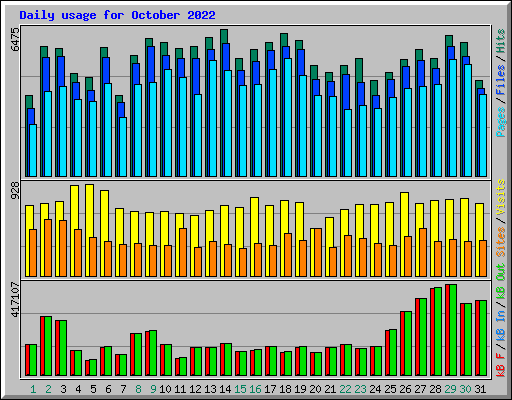Viewport: 512px width, 400px height.
Task: Click day label '3' on the x-axis
Action: click(x=63, y=389)
